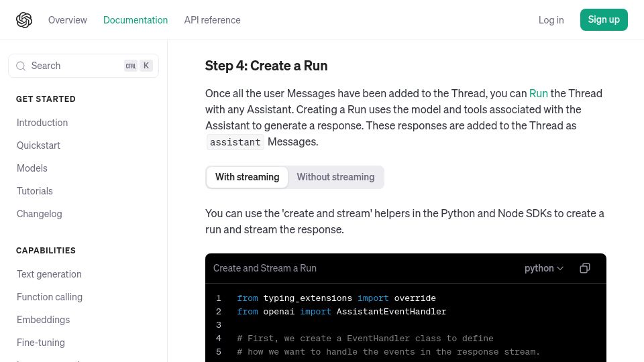Open Changelog in the sidebar
The width and height of the screenshot is (644, 362).
(x=40, y=214)
